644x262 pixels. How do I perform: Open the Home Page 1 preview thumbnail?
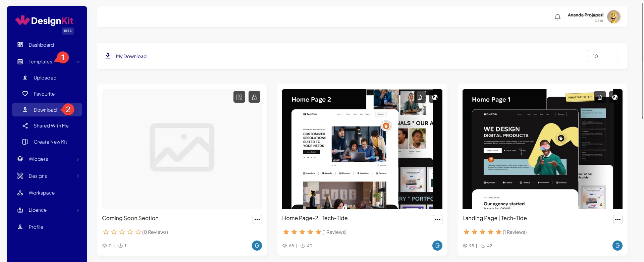coord(542,149)
